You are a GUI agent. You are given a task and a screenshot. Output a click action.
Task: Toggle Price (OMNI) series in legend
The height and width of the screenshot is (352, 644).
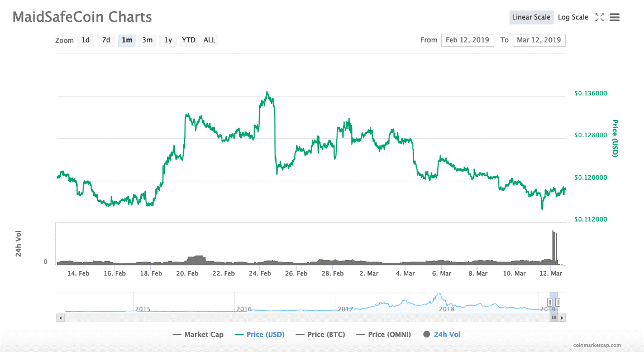pyautogui.click(x=384, y=335)
